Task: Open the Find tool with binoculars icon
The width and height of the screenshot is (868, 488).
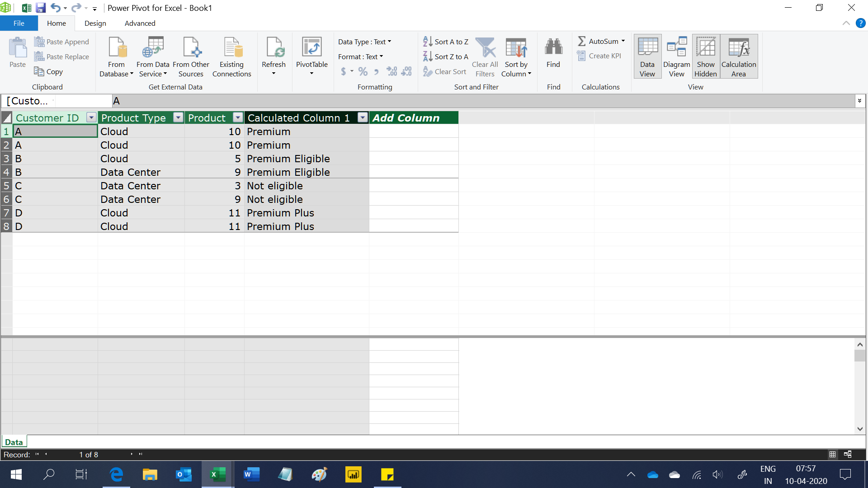Action: [553, 47]
